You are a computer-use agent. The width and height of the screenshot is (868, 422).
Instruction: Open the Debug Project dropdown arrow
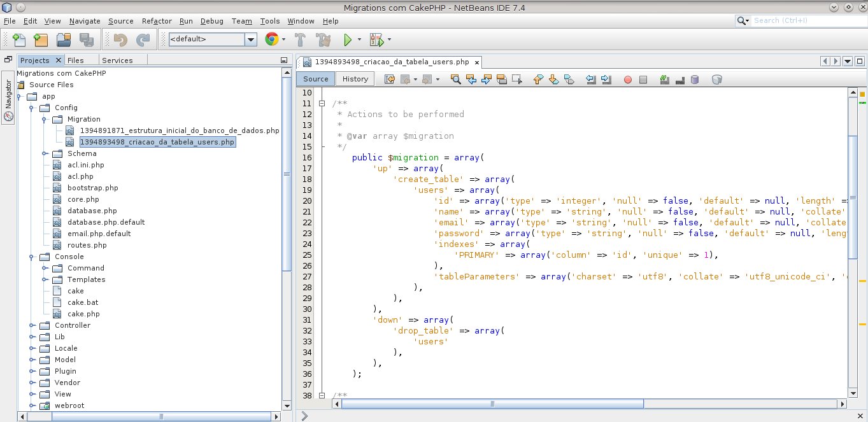click(389, 39)
